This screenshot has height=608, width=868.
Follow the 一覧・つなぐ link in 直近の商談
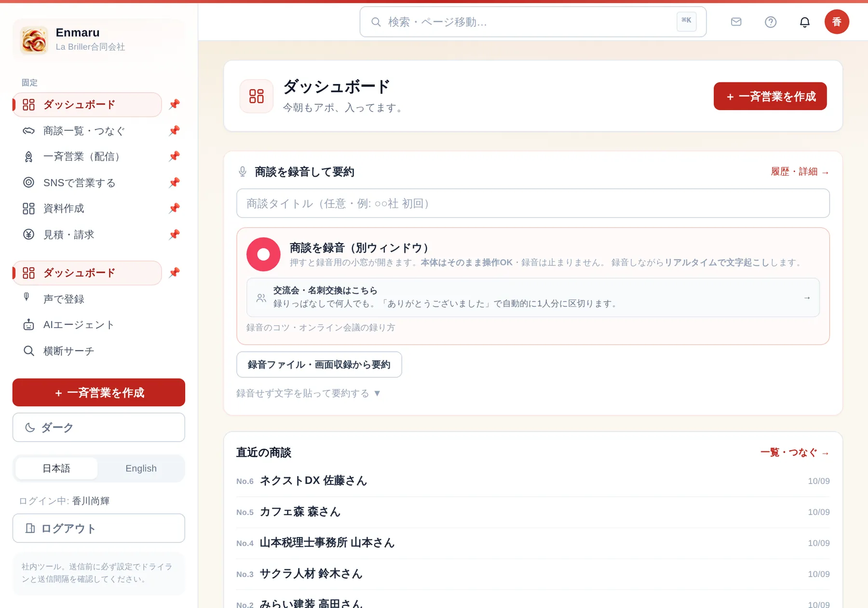coord(795,453)
